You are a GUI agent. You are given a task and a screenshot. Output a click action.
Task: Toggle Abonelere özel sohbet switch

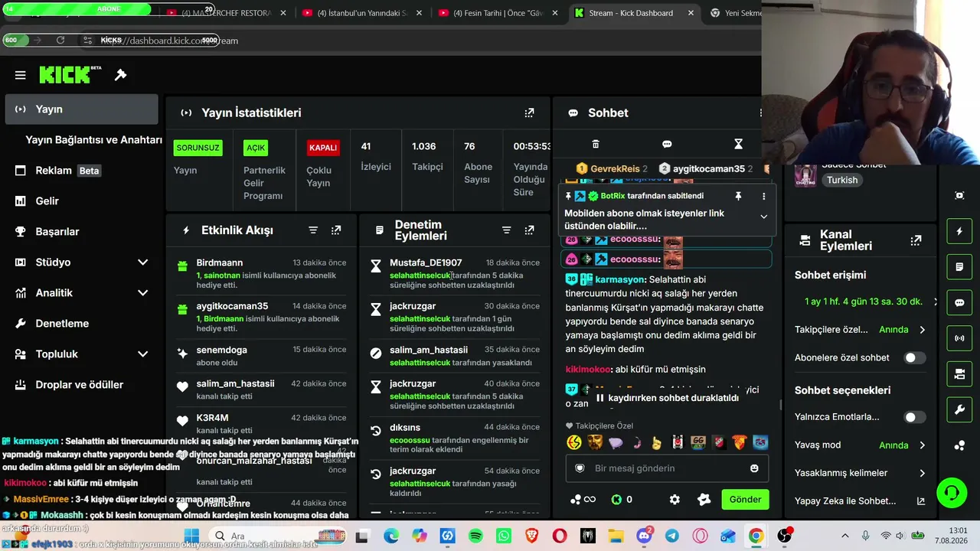914,357
